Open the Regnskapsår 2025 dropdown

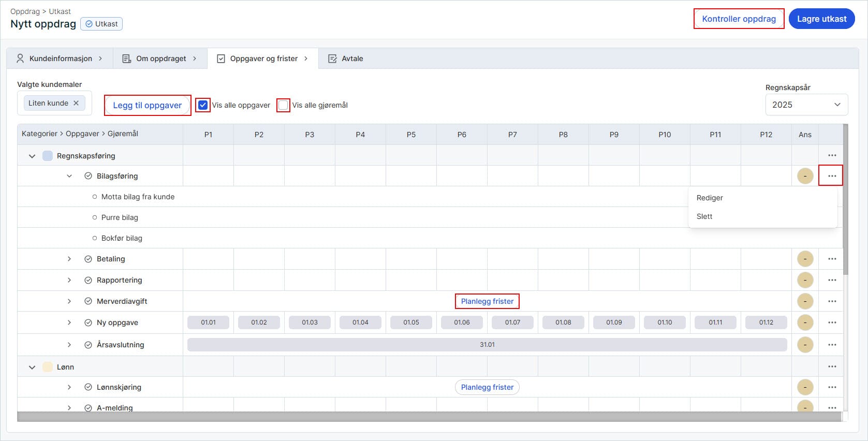pos(806,105)
